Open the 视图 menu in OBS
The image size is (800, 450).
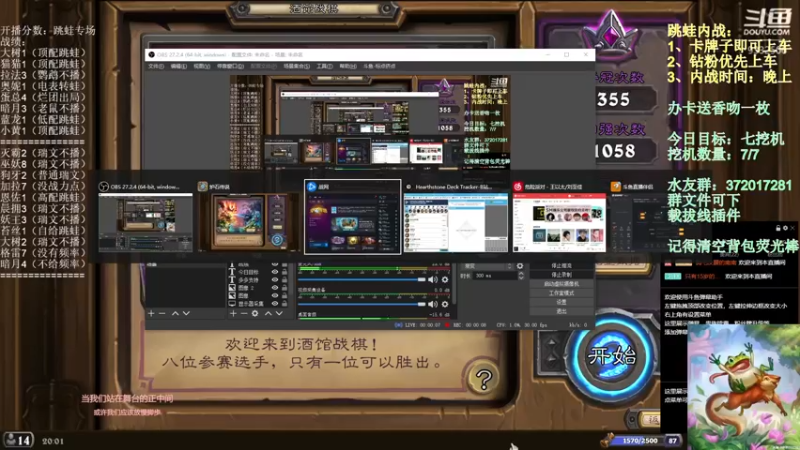pos(201,66)
